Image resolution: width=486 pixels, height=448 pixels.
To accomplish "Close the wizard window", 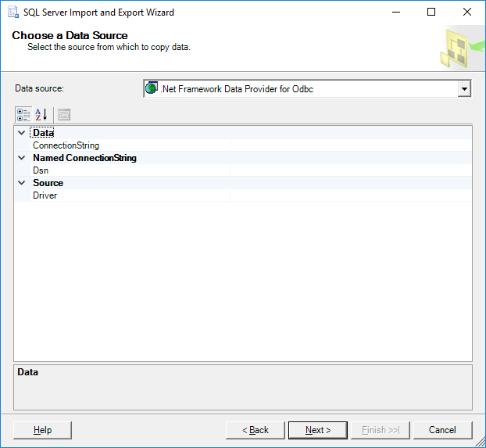I will [x=467, y=12].
